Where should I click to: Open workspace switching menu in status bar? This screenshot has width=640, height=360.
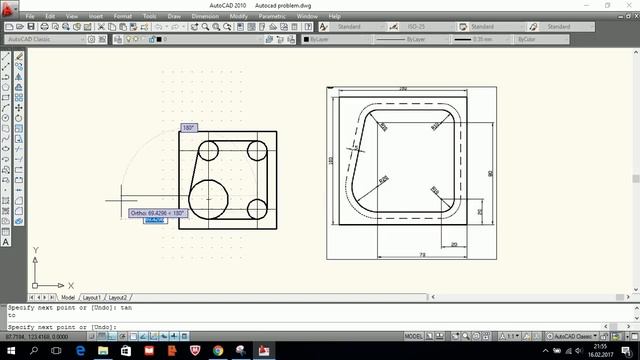[571, 336]
